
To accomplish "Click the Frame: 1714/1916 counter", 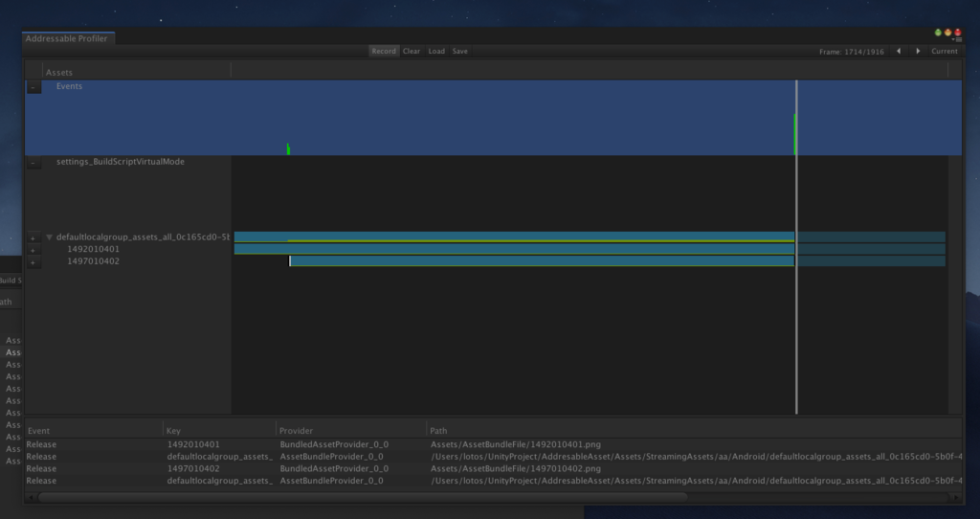I will 851,52.
